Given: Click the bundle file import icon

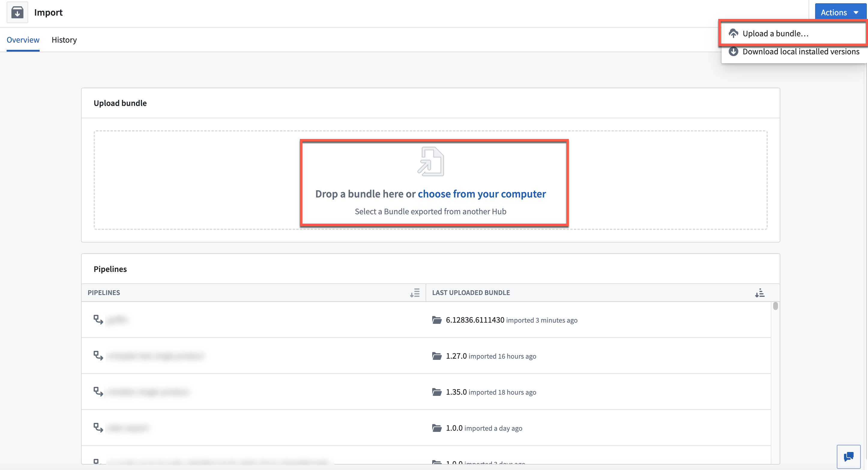Looking at the screenshot, I should [431, 161].
